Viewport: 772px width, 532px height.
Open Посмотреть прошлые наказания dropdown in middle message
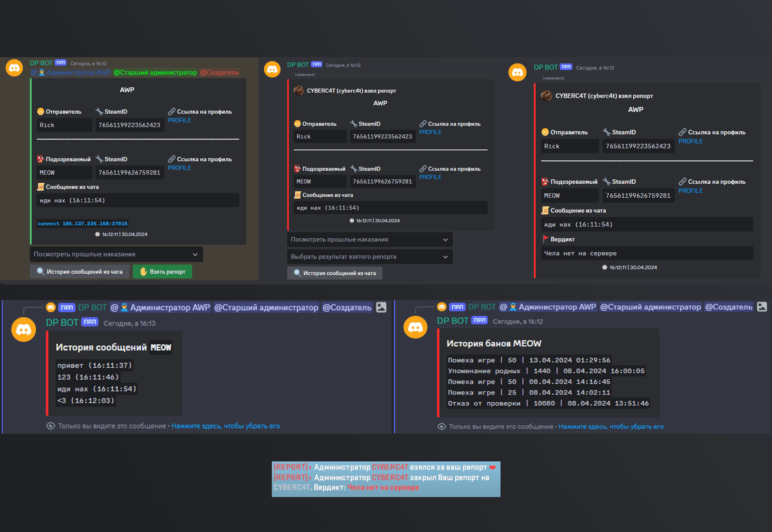[370, 240]
